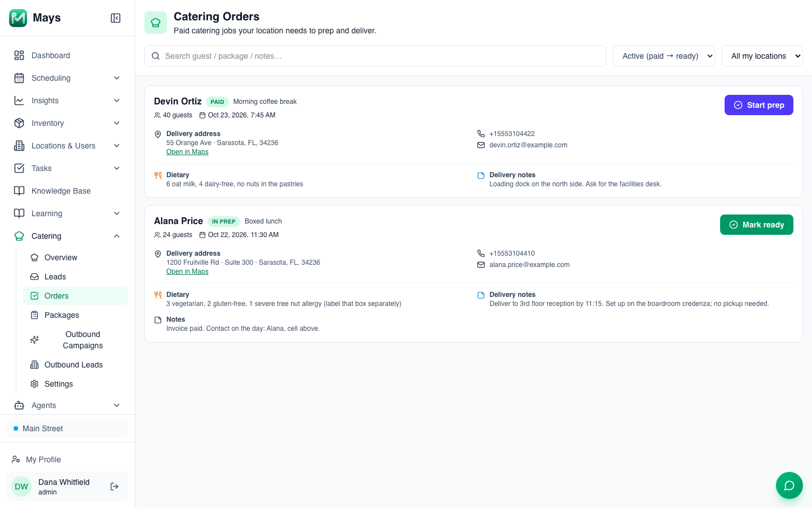Expand the Tasks section chevron

[117, 168]
